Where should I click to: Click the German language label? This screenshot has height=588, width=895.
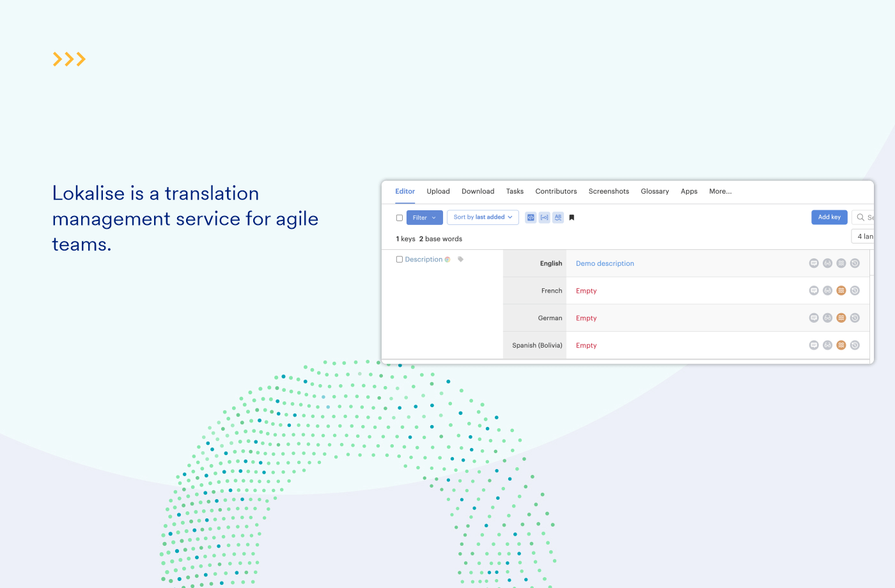(550, 318)
